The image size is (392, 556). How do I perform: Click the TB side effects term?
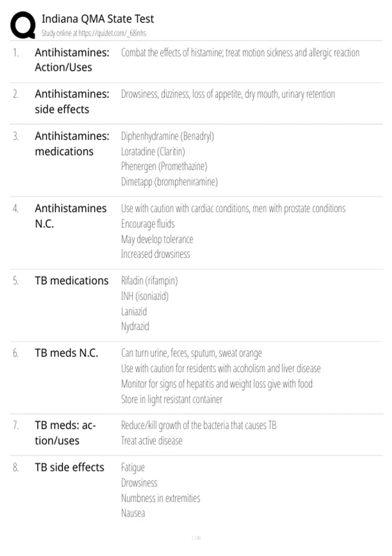click(x=70, y=467)
